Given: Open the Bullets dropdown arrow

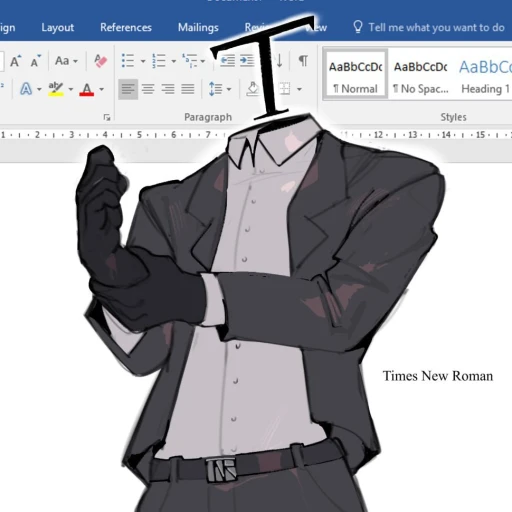Looking at the screenshot, I should click(143, 61).
